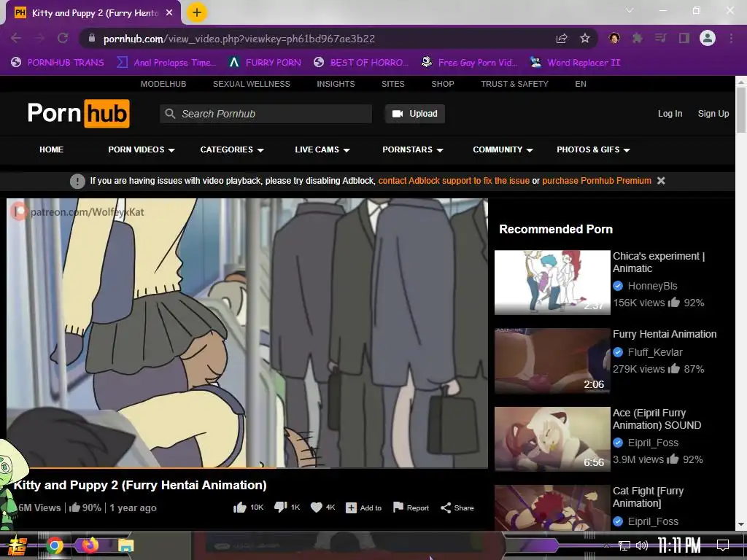
Task: Open the INSIGHTS top link
Action: pyautogui.click(x=336, y=84)
